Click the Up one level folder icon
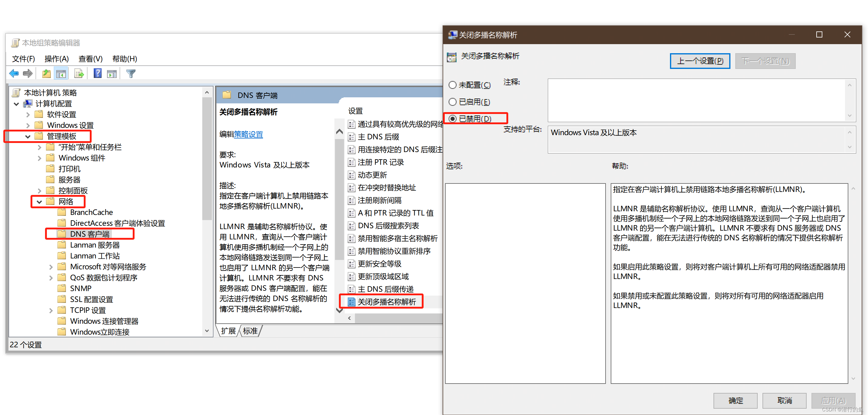The width and height of the screenshot is (868, 415). 46,73
